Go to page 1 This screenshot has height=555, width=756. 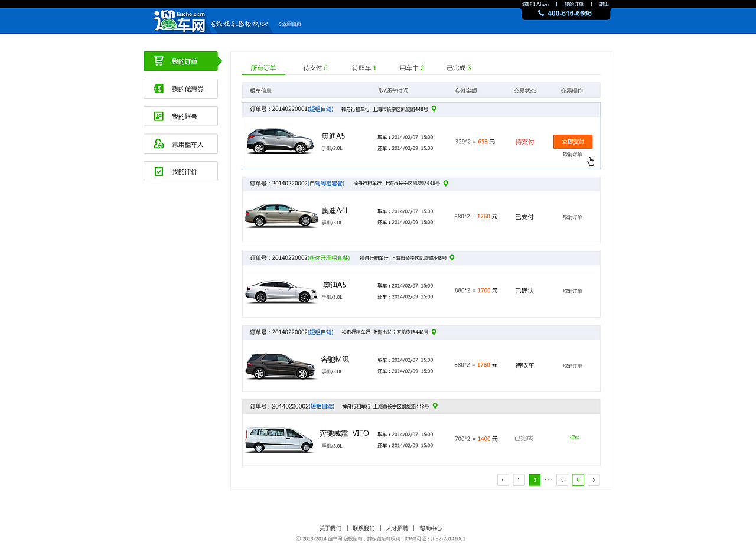[x=519, y=480]
